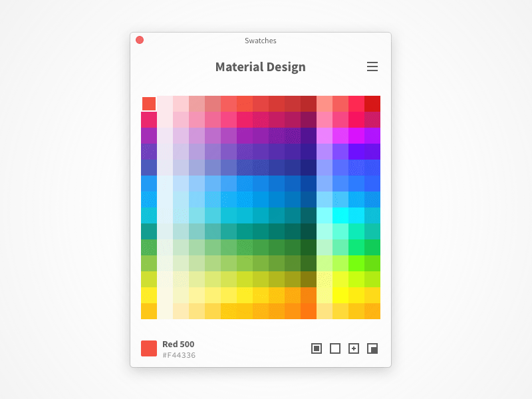Select the Light Blue 900 swatch

pyautogui.click(x=309, y=199)
